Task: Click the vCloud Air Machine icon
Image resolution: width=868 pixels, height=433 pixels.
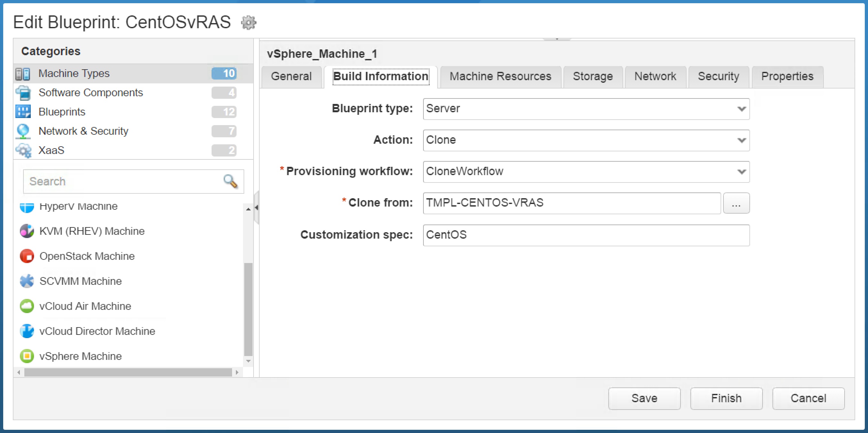Action: click(x=27, y=306)
